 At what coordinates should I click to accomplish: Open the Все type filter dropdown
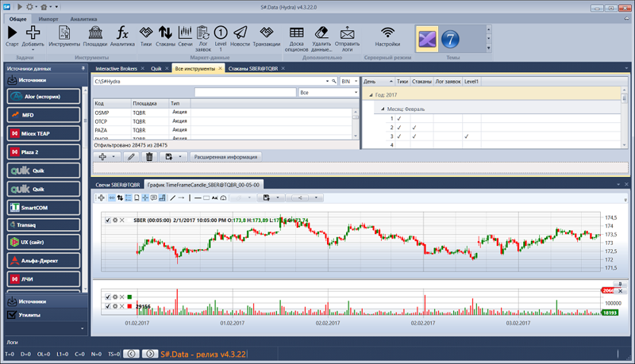point(329,93)
